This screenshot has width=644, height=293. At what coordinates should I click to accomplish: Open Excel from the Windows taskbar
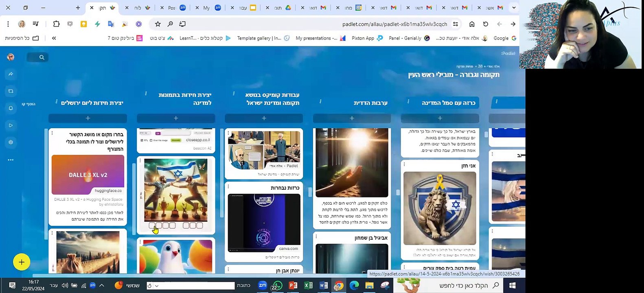coord(308,285)
